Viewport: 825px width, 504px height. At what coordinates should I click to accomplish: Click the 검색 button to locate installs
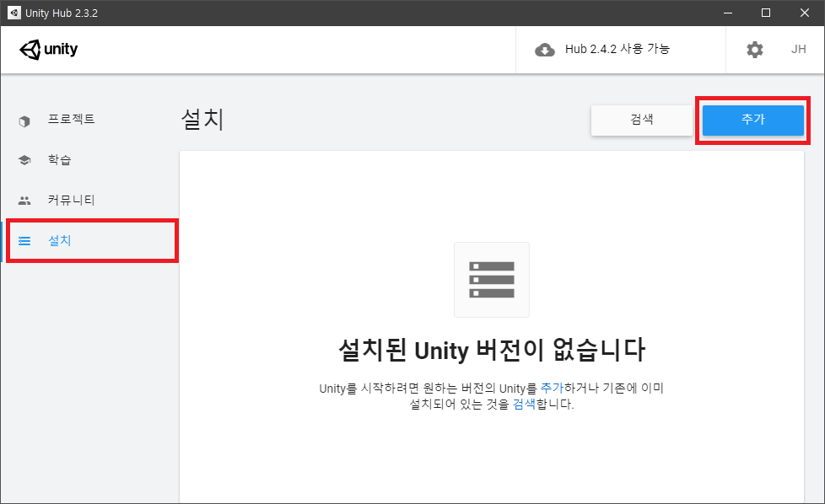(x=641, y=120)
